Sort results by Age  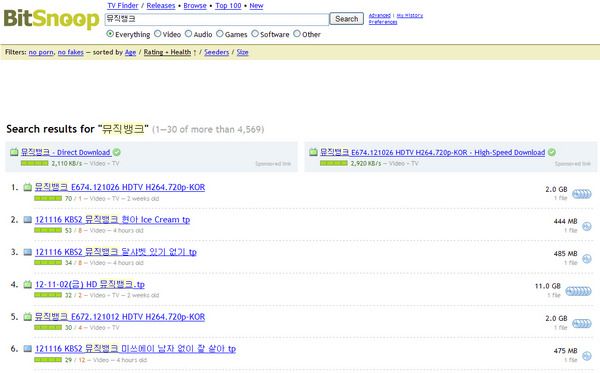[130, 52]
